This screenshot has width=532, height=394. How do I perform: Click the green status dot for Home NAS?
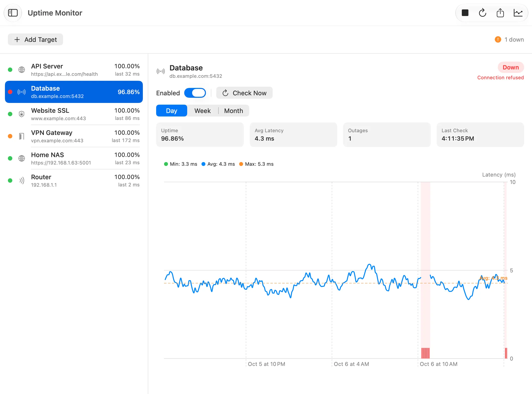[x=10, y=158]
